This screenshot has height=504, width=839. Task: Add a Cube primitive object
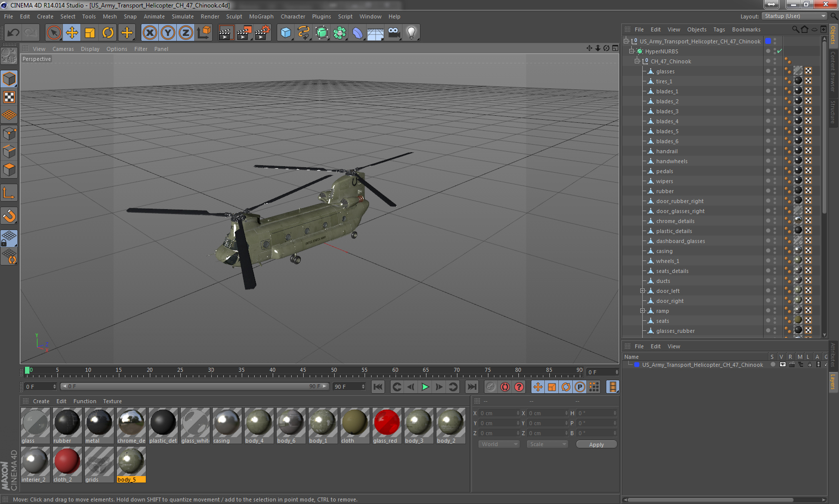(x=286, y=33)
